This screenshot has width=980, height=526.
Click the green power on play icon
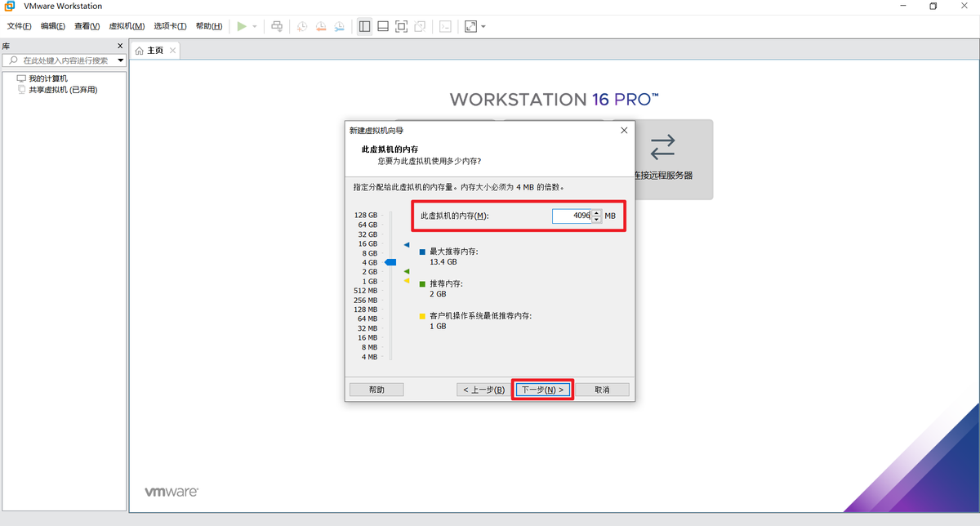click(242, 26)
